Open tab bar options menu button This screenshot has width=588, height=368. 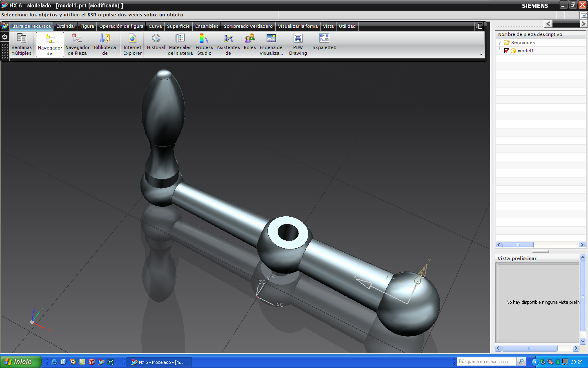point(479,26)
